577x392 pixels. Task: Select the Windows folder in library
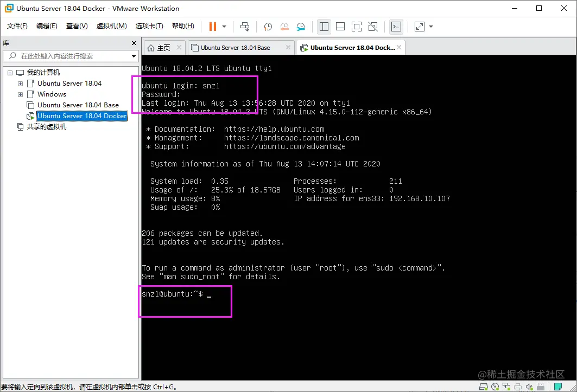pyautogui.click(x=52, y=94)
